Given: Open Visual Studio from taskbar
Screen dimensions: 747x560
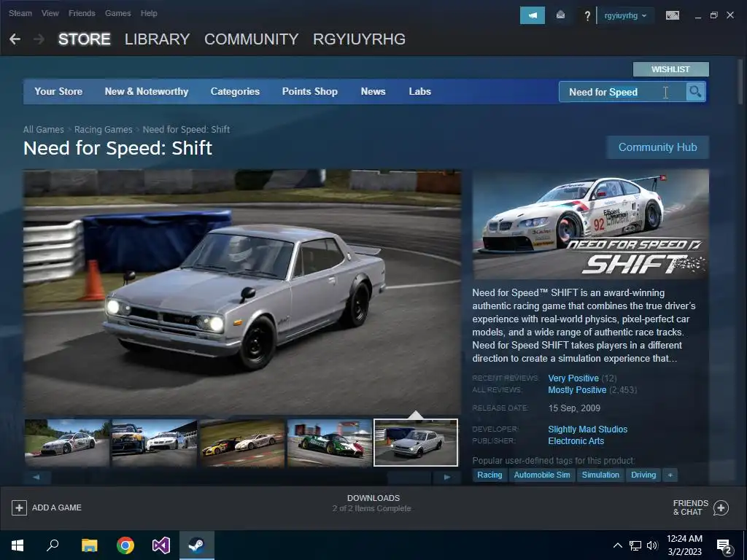Looking at the screenshot, I should pos(161,545).
